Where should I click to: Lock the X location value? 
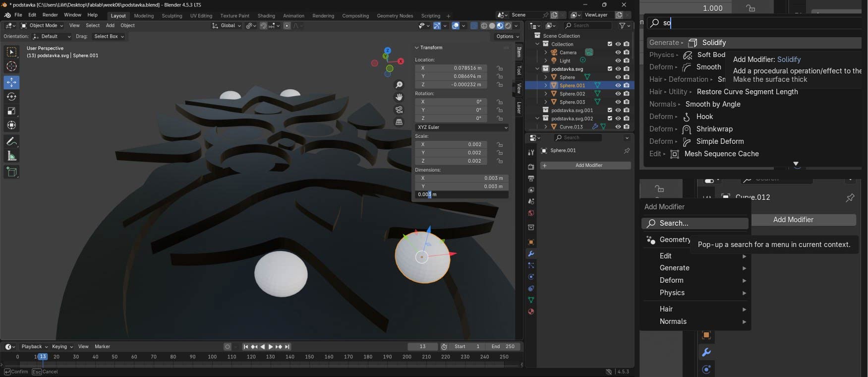(500, 68)
